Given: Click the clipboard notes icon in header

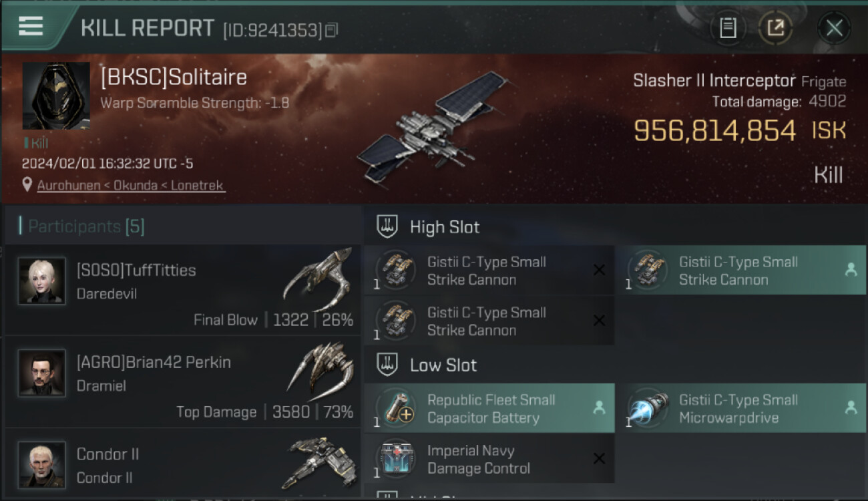Looking at the screenshot, I should point(728,28).
